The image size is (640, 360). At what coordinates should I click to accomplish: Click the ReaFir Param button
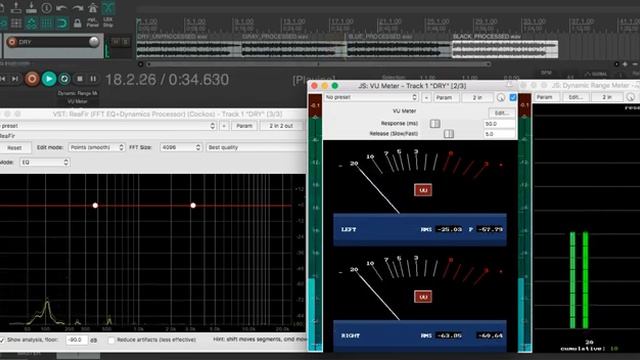click(244, 126)
